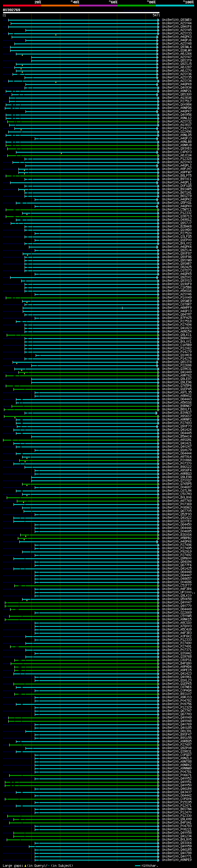The width and height of the screenshot is (197, 868).
Task: Click hit label UniRef100_Q677H7
Action: point(176,711)
